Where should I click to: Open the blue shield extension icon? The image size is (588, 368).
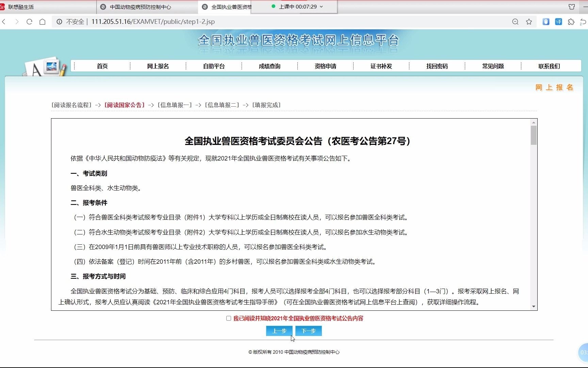546,22
